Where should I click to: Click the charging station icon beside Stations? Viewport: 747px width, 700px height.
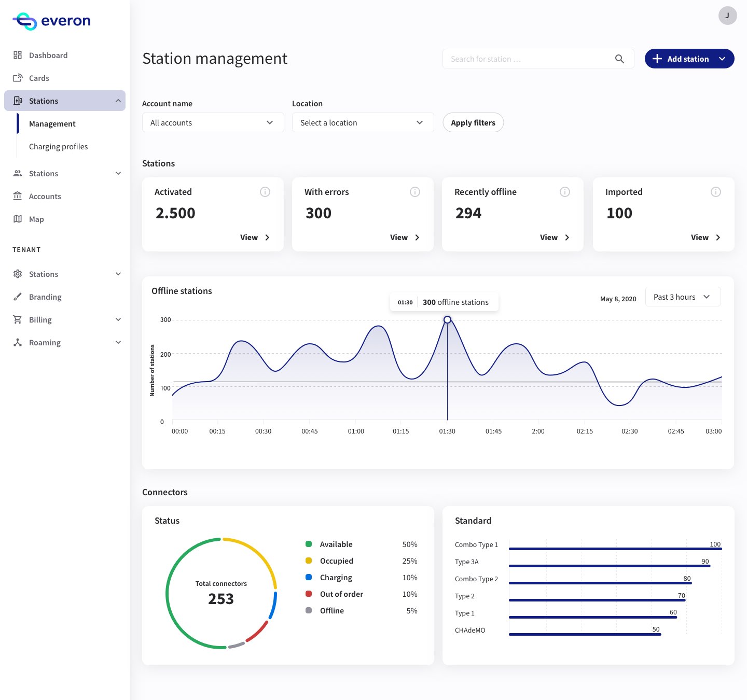pyautogui.click(x=18, y=101)
